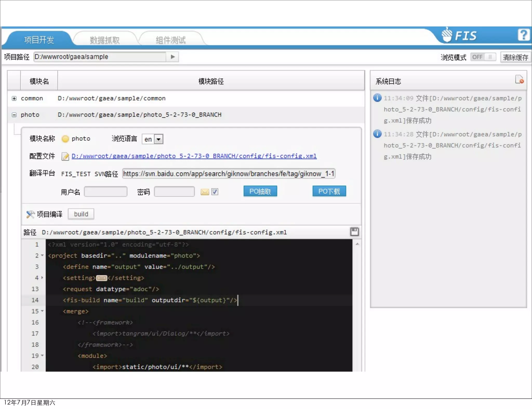Uncheck the checkbox next to envelope
The height and width of the screenshot is (409, 532).
tap(215, 192)
